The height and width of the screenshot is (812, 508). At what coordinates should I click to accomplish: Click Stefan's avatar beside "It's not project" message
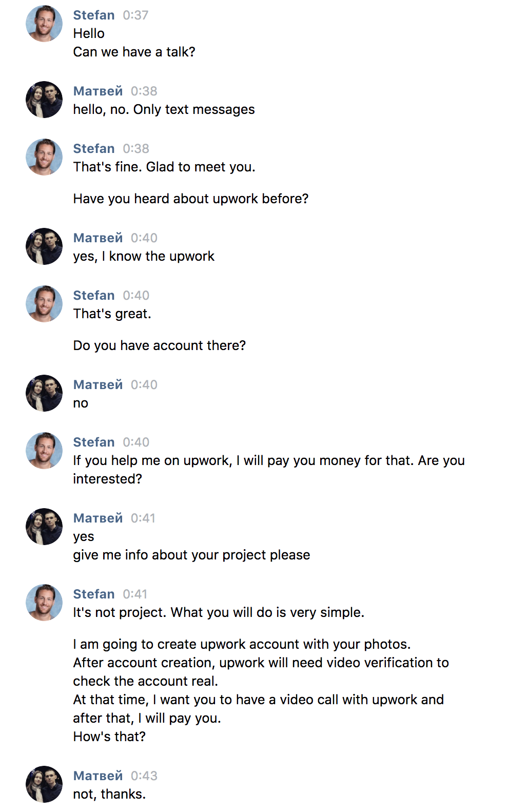[44, 603]
